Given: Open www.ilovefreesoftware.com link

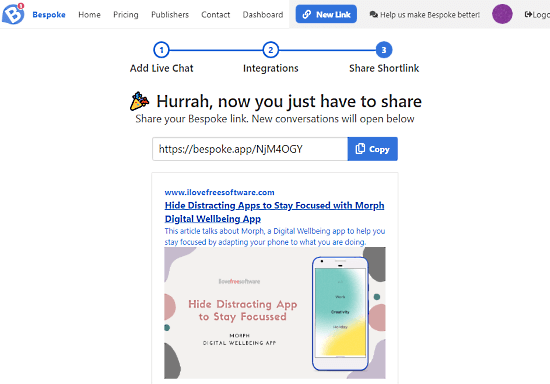Looking at the screenshot, I should pyautogui.click(x=219, y=192).
